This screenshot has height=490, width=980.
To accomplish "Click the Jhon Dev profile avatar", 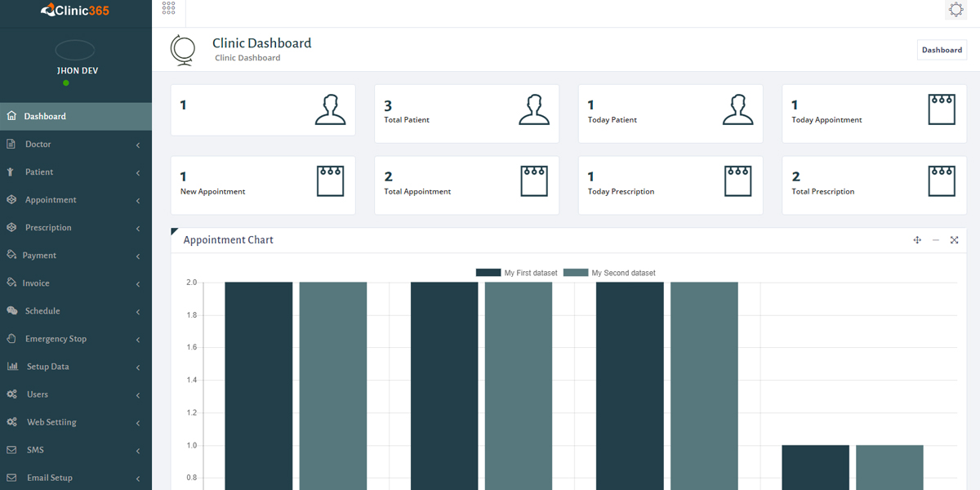I will (75, 50).
